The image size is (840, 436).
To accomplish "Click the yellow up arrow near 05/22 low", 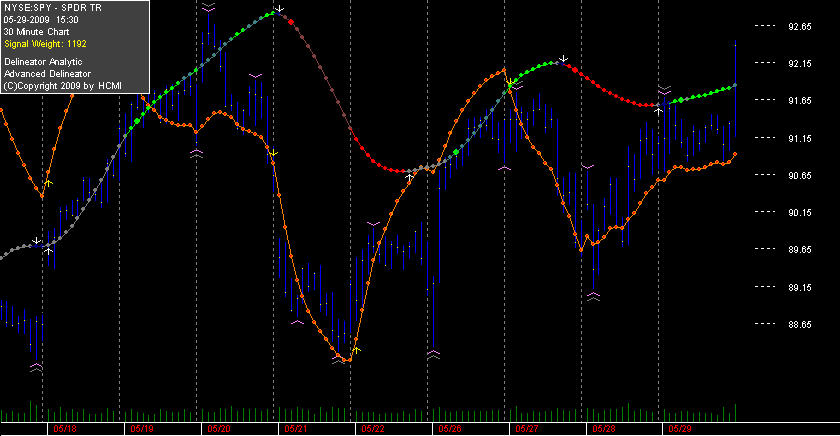I will [x=357, y=350].
